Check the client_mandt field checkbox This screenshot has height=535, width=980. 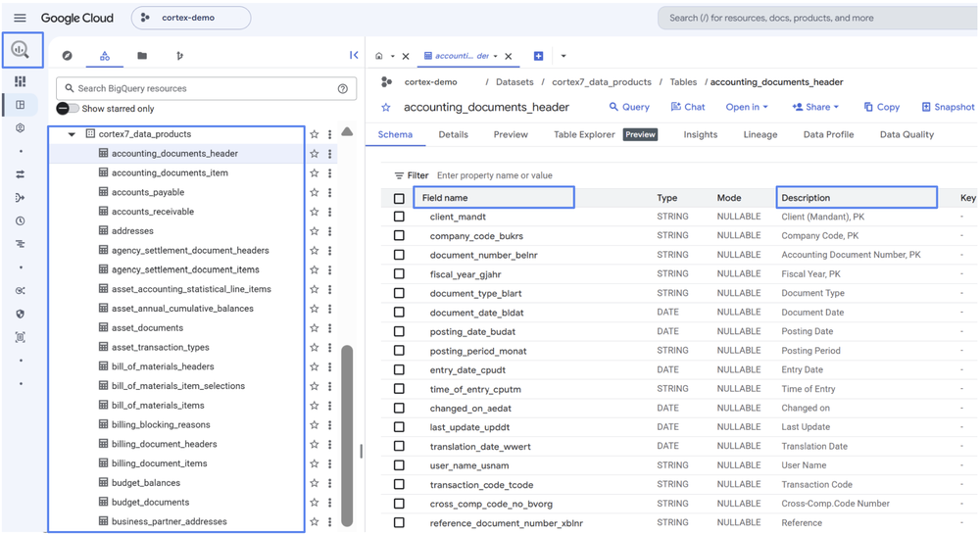(x=399, y=217)
